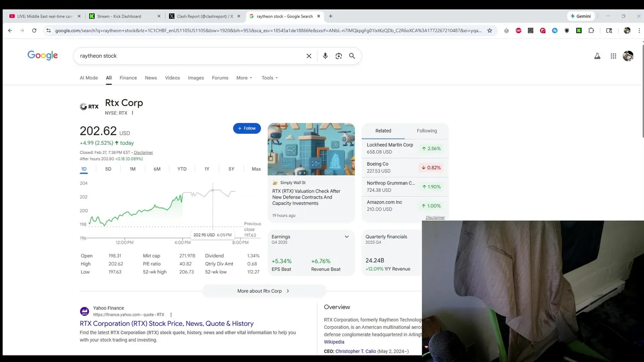Open the Extensions puzzle-piece menu
The width and height of the screenshot is (644, 362).
point(591,31)
